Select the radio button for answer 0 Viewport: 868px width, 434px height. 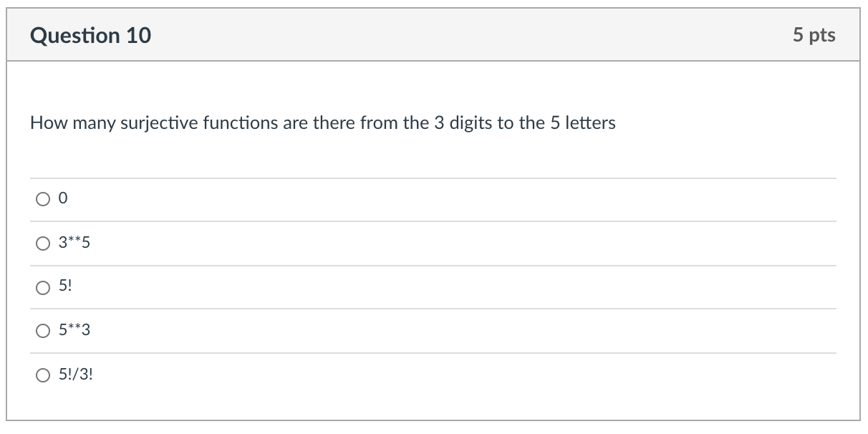point(43,198)
